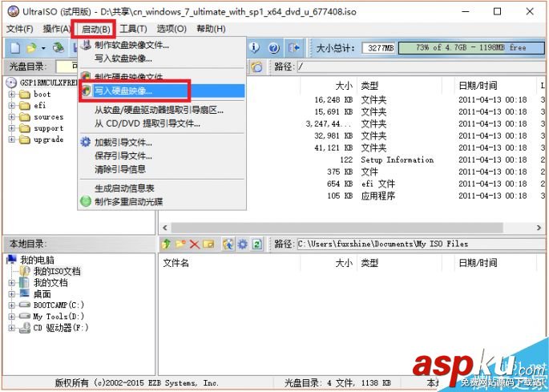Click the Exit door toolbar icon
The width and height of the screenshot is (549, 392).
(x=294, y=47)
